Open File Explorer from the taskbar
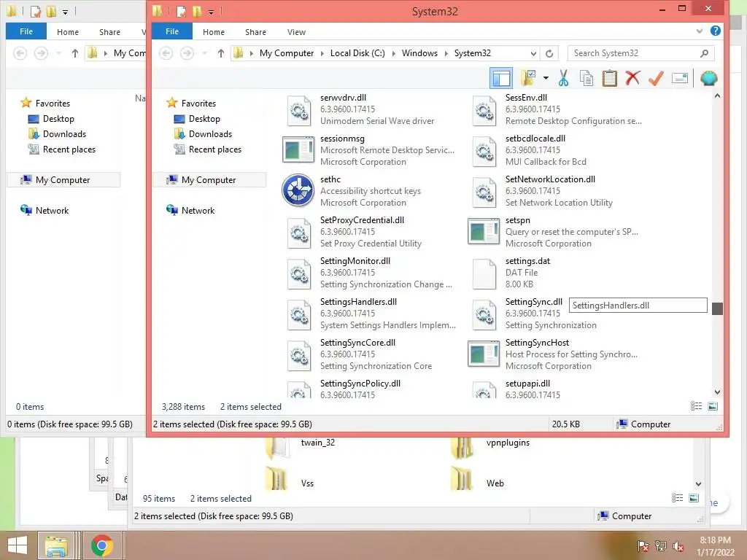The width and height of the screenshot is (747, 560). 55,545
